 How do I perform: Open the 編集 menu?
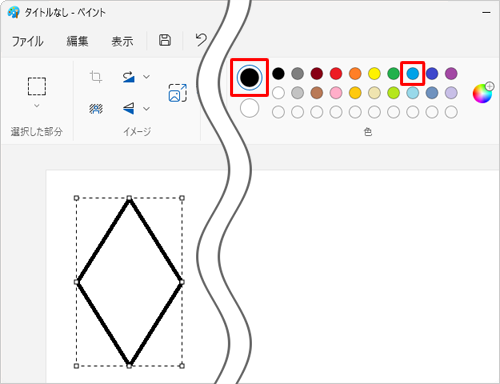77,41
